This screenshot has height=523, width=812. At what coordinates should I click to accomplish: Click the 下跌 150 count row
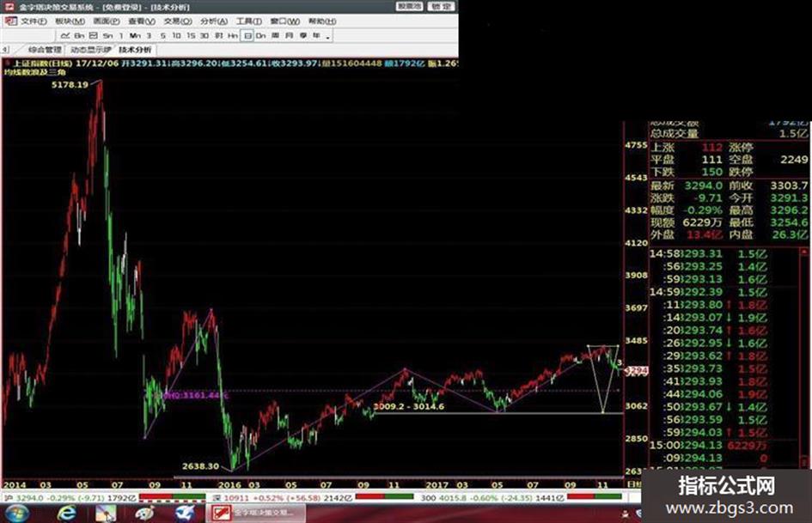click(687, 172)
